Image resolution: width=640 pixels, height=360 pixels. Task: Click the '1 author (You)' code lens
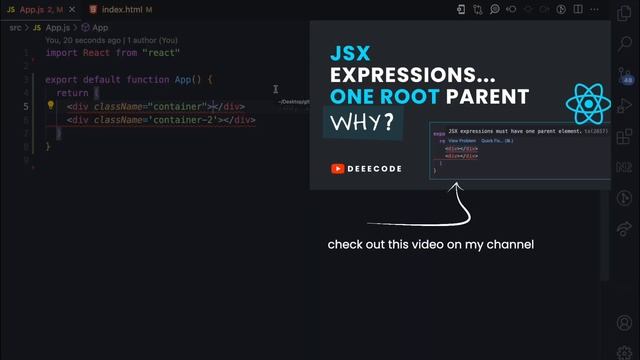pyautogui.click(x=153, y=40)
